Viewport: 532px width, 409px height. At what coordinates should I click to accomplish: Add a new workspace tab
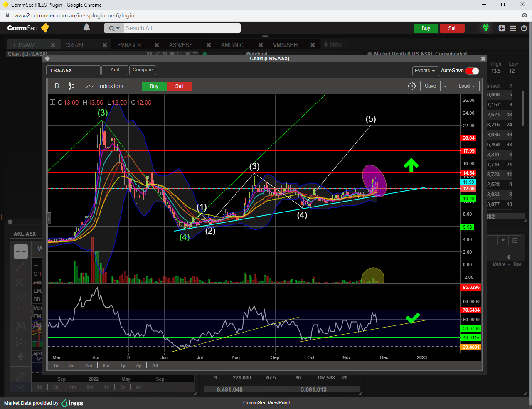332,44
